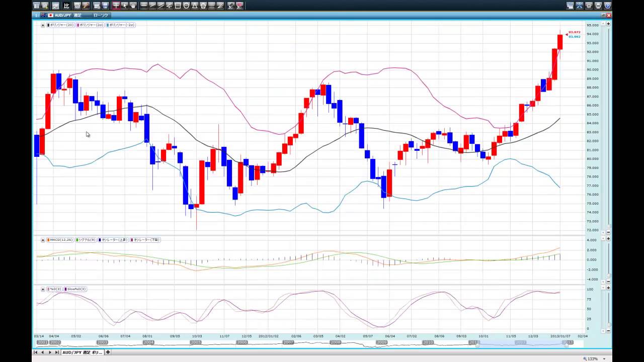Viewport: 644px width, 362px height.
Task: Open the print icon in top-right toolbar
Action: click(x=598, y=6)
